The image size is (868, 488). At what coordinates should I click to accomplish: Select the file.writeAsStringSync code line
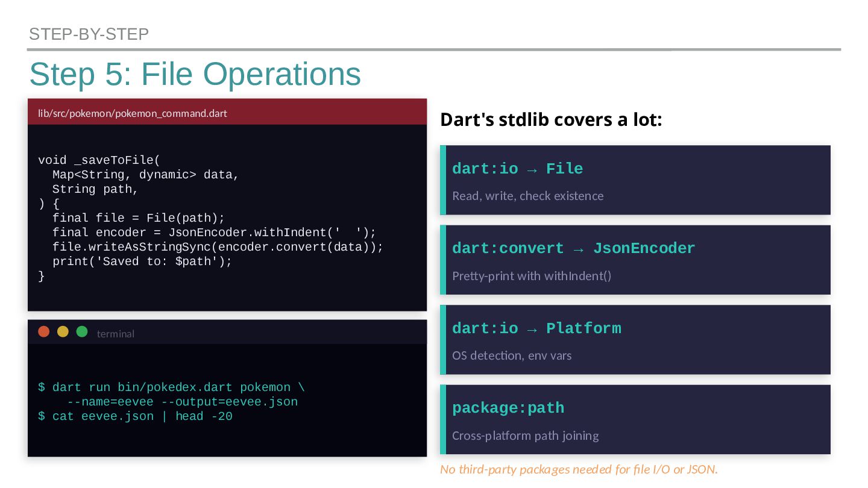(x=218, y=247)
